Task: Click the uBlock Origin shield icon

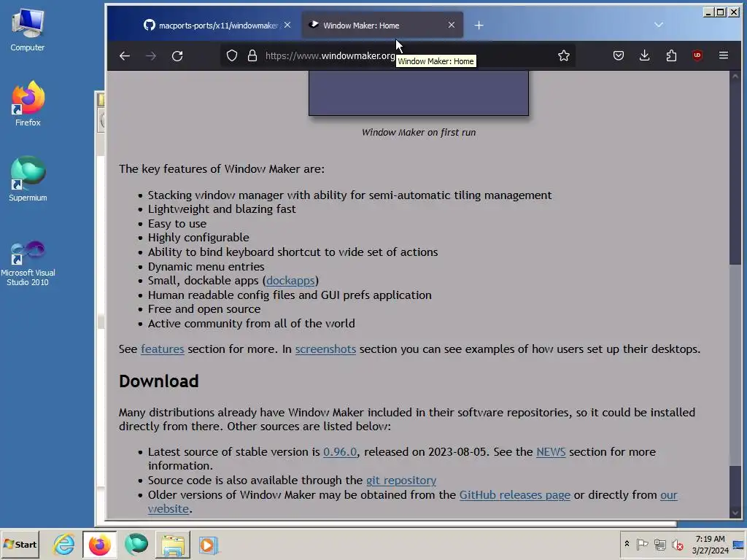Action: (697, 55)
